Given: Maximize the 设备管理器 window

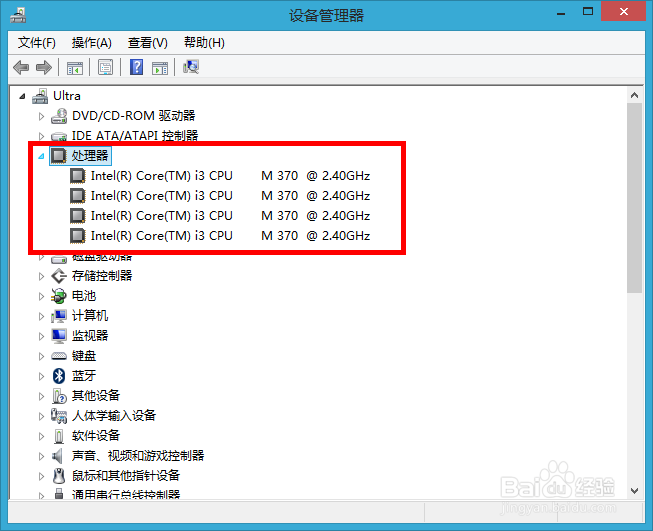Looking at the screenshot, I should [x=588, y=12].
